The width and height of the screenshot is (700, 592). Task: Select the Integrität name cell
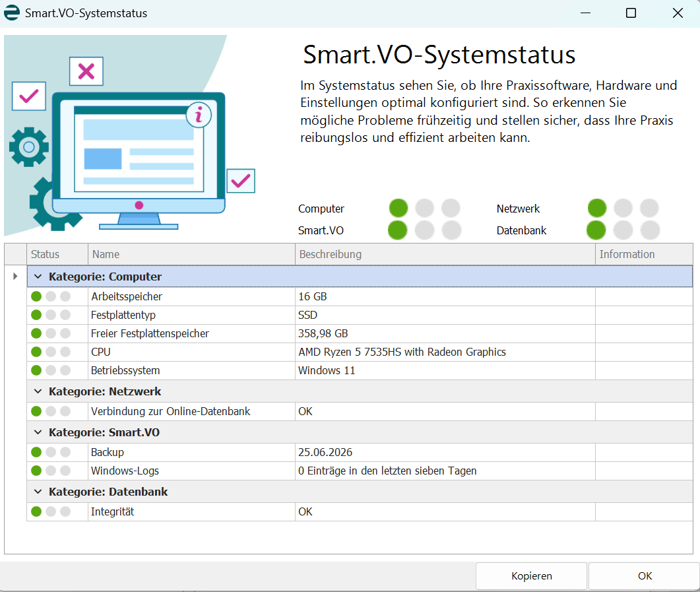click(x=191, y=511)
